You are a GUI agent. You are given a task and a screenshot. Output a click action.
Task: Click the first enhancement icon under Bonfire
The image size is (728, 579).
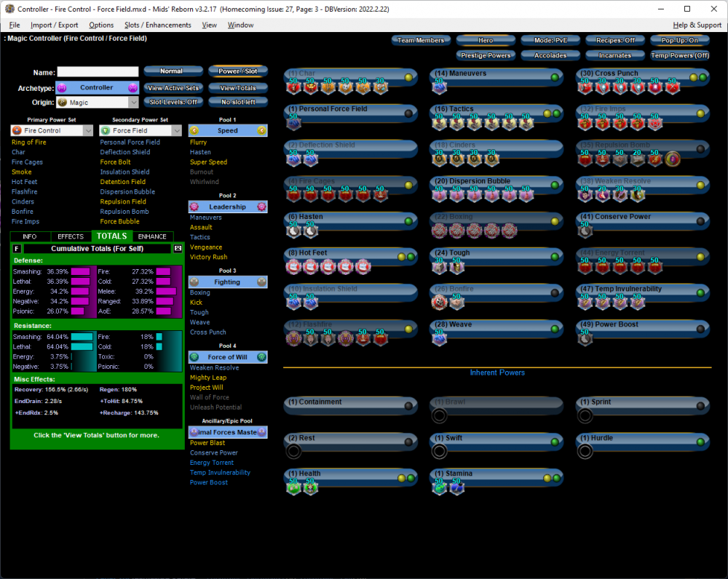tap(439, 303)
